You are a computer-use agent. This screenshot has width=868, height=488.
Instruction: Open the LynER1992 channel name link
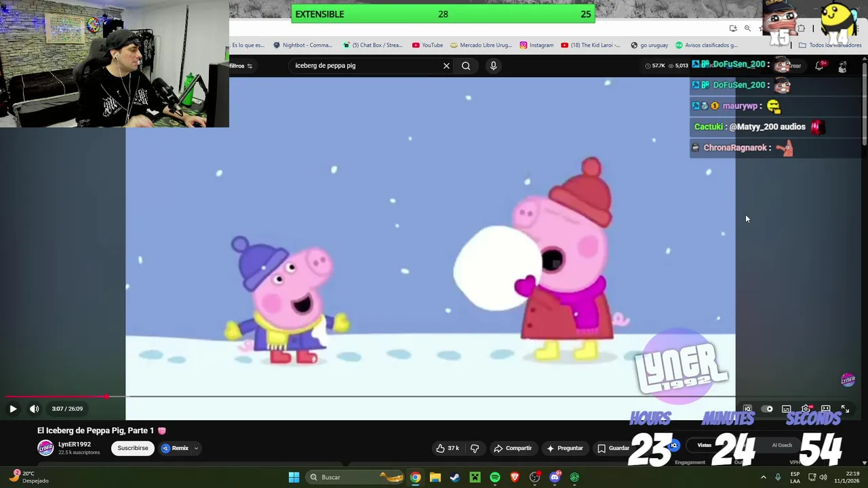pos(75,445)
